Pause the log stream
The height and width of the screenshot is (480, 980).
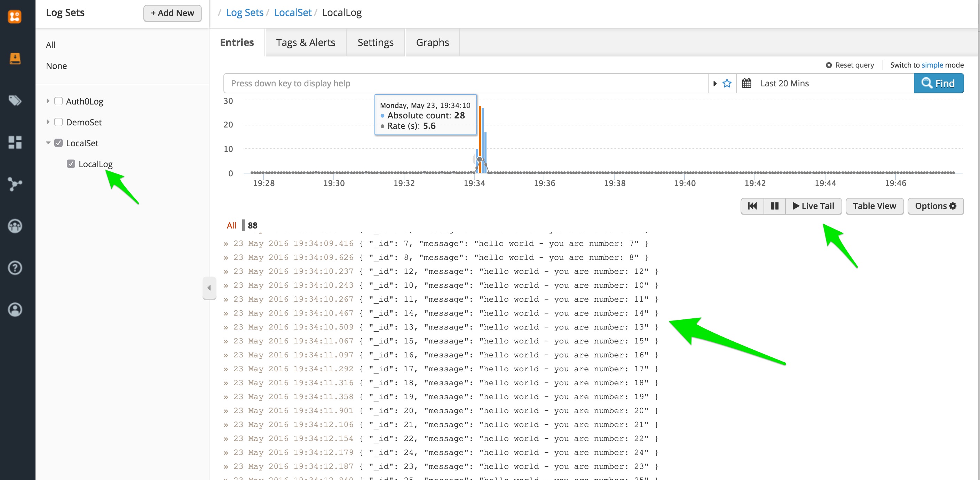pyautogui.click(x=774, y=206)
